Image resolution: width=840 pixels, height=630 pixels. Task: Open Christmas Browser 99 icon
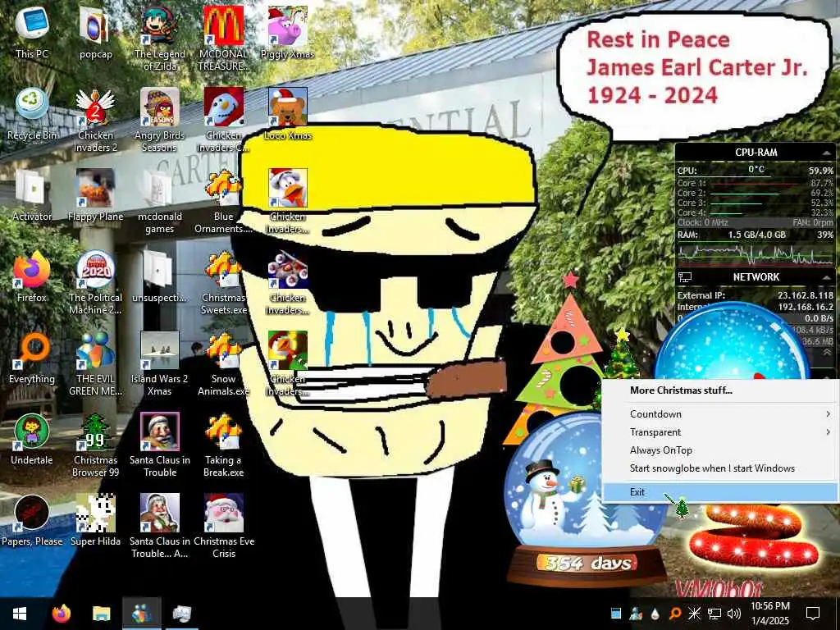[x=95, y=445]
